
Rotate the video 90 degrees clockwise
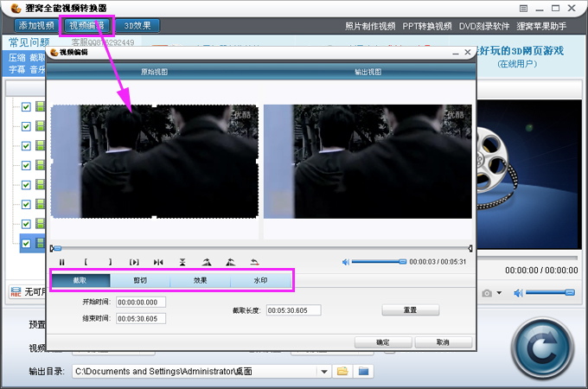[x=207, y=262]
